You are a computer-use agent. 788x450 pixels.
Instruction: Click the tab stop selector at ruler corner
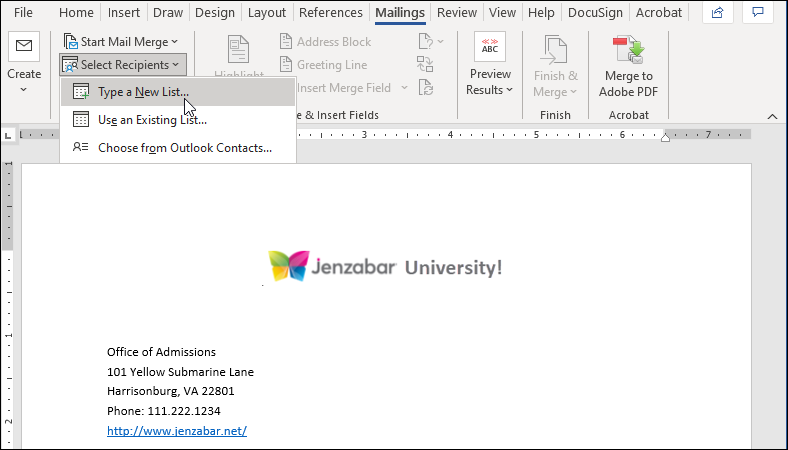(9, 134)
